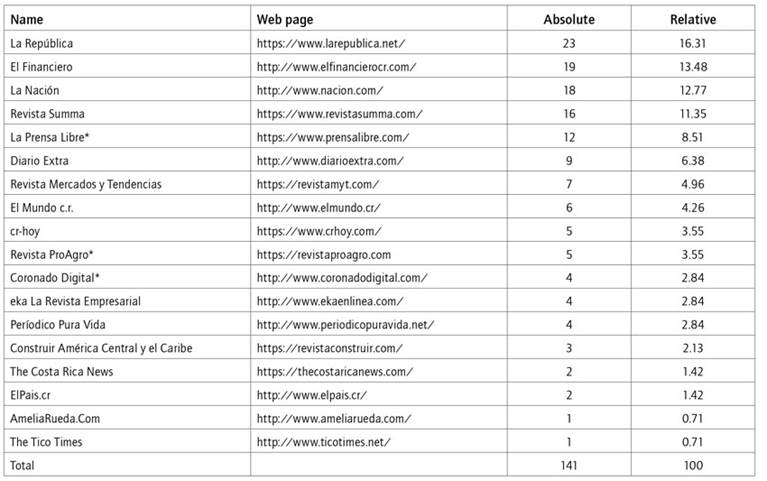Open the prensalibre.com link
Viewport: 767px width, 481px height.
click(x=333, y=137)
